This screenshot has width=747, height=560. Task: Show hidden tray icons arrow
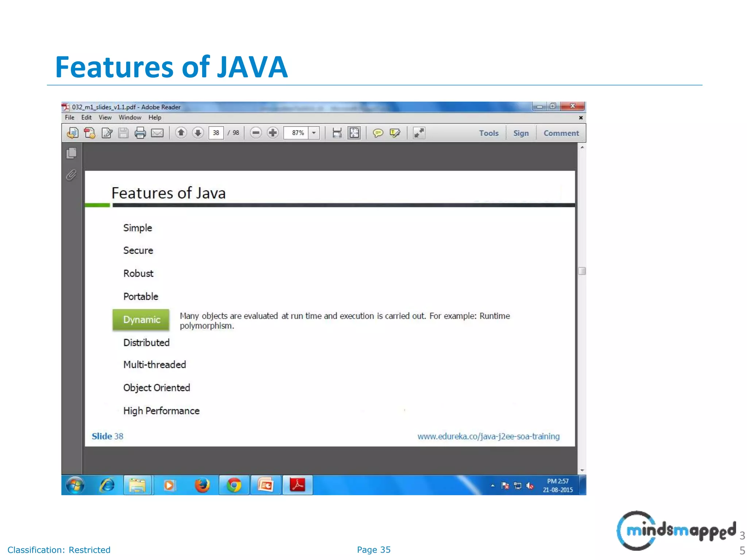(x=493, y=486)
